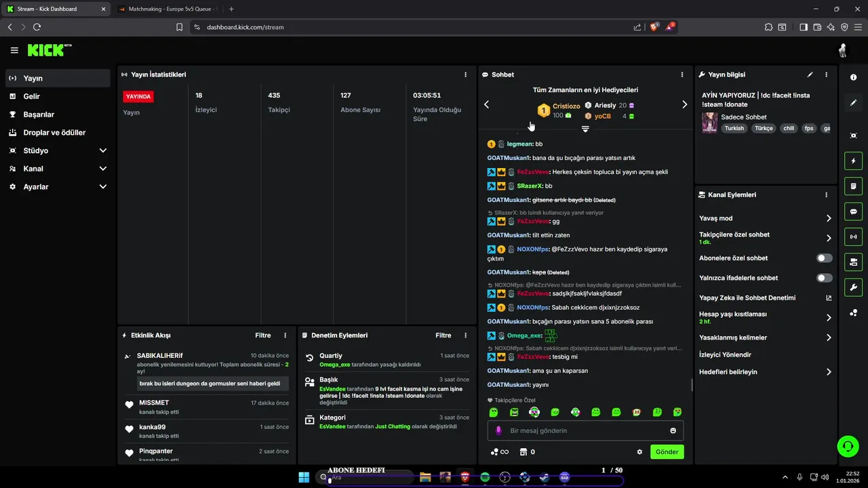Open Yasaklanmış kelimeler settings
The image size is (868, 488).
[x=766, y=338]
